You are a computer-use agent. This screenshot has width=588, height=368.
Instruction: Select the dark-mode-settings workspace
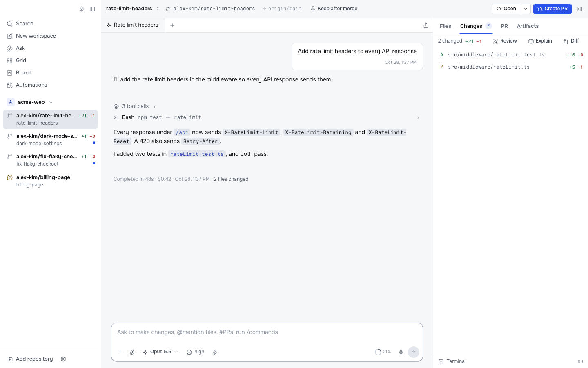tap(50, 140)
